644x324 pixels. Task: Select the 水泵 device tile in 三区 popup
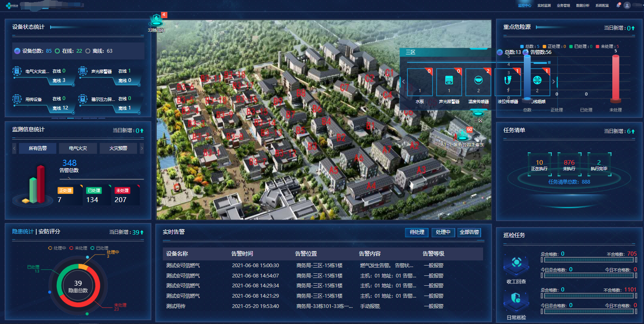pyautogui.click(x=420, y=82)
